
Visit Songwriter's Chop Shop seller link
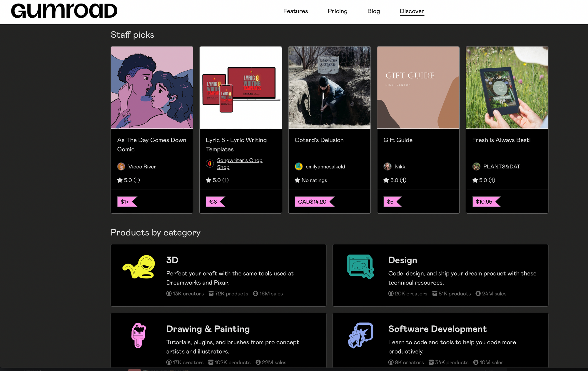(240, 164)
